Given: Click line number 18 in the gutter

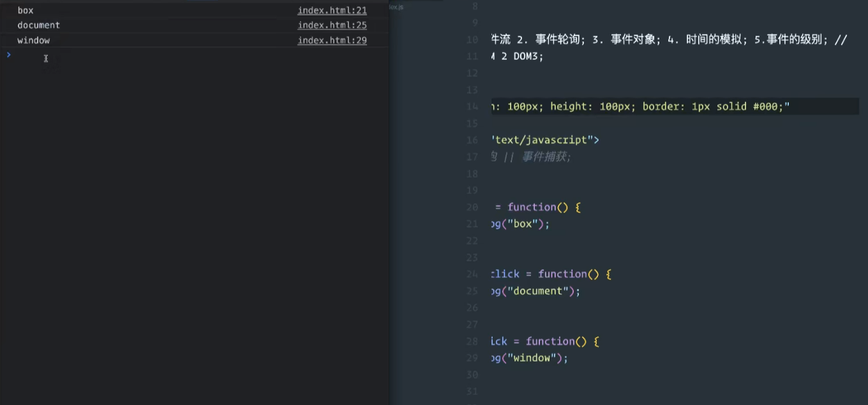Looking at the screenshot, I should (472, 173).
